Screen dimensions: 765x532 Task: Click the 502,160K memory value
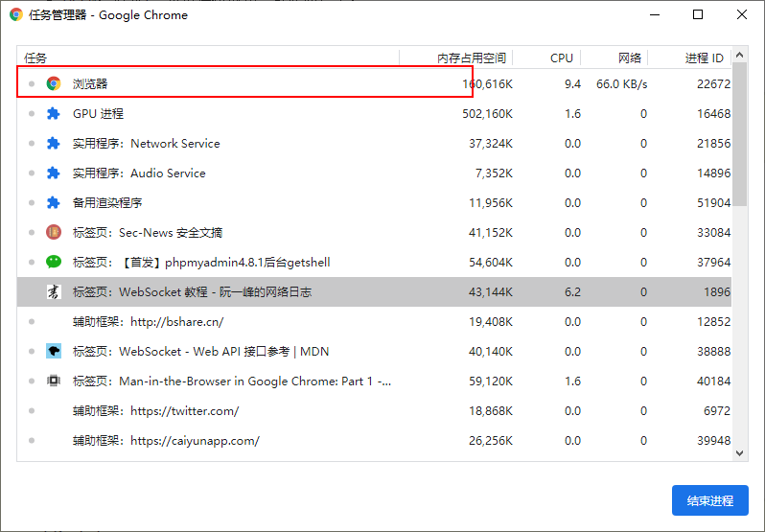487,114
